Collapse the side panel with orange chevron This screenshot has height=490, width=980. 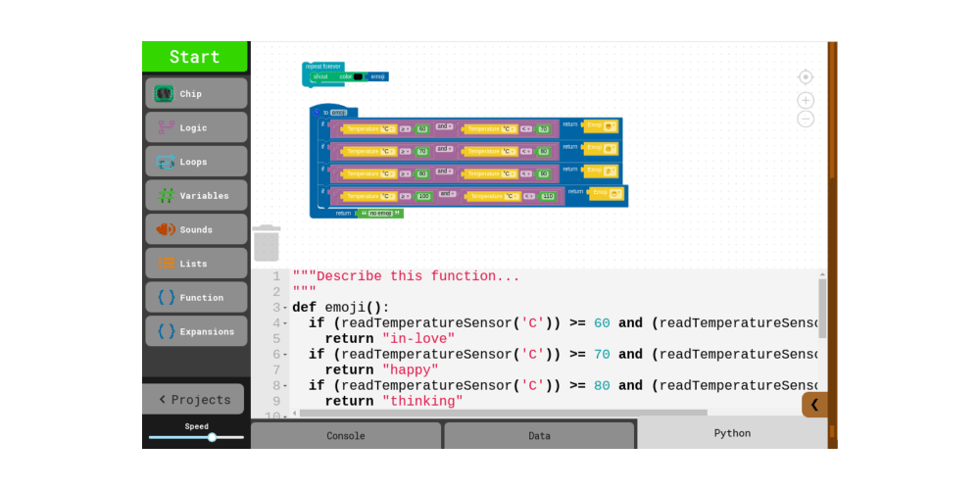(x=814, y=404)
